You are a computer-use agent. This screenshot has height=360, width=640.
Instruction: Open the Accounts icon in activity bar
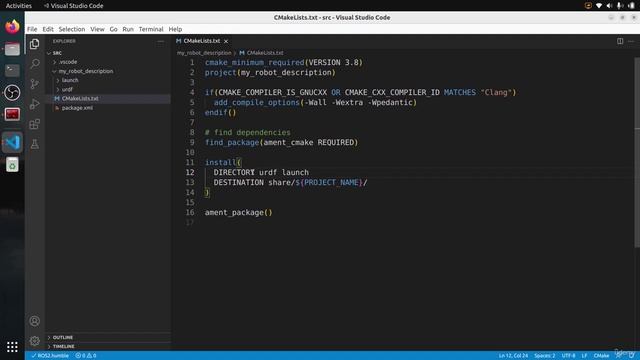point(35,321)
